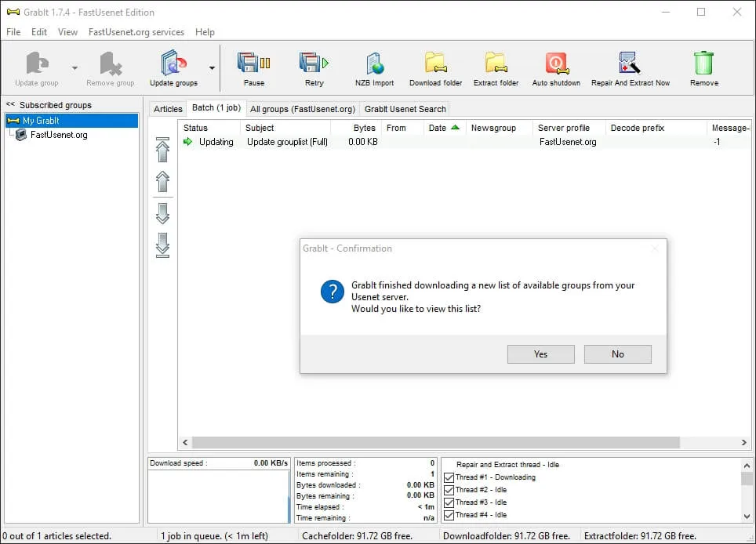Click the Retry toolbar icon
Screen dimensions: 756x544
pyautogui.click(x=314, y=63)
